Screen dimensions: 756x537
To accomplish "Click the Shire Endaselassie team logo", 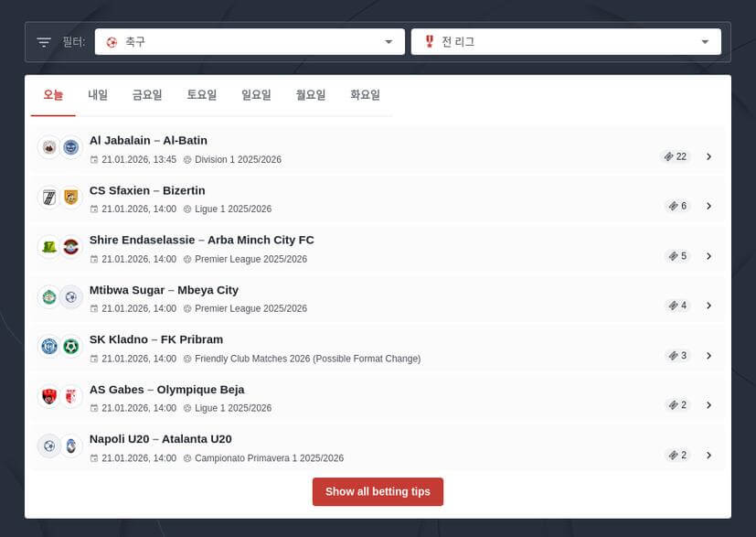I will (49, 247).
